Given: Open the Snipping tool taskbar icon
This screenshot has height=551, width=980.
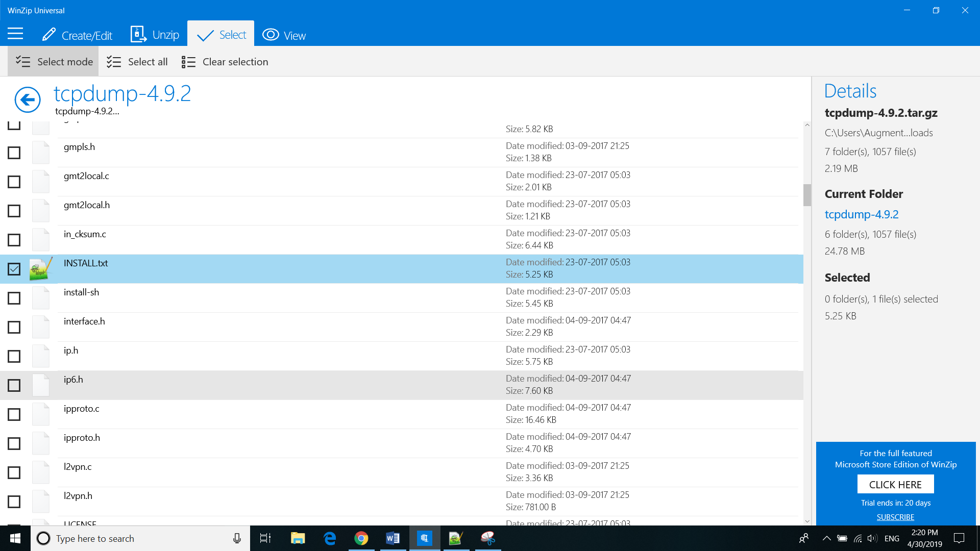Looking at the screenshot, I should (488, 538).
